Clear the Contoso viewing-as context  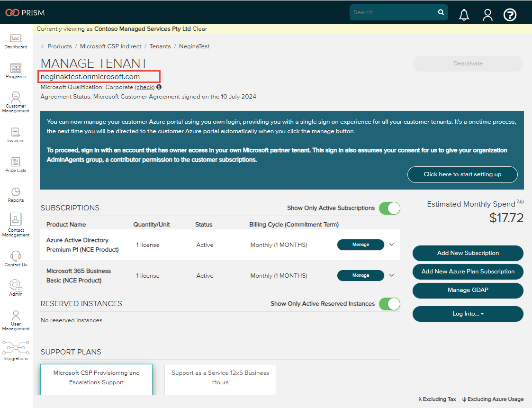[200, 29]
